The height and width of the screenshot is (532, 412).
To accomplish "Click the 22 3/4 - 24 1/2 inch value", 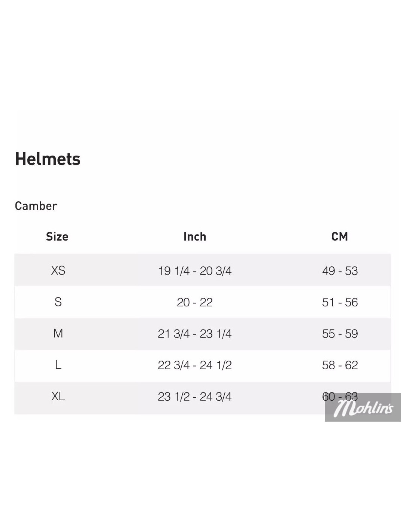I will (195, 365).
